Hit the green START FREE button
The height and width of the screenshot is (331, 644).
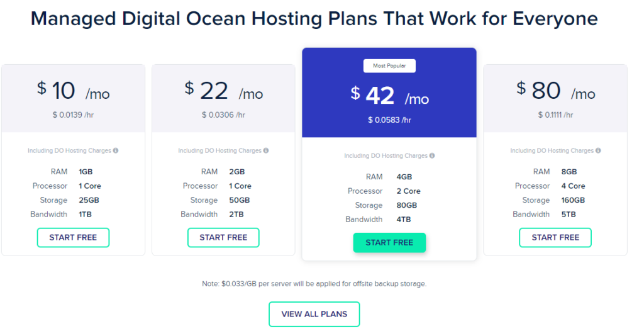[389, 242]
